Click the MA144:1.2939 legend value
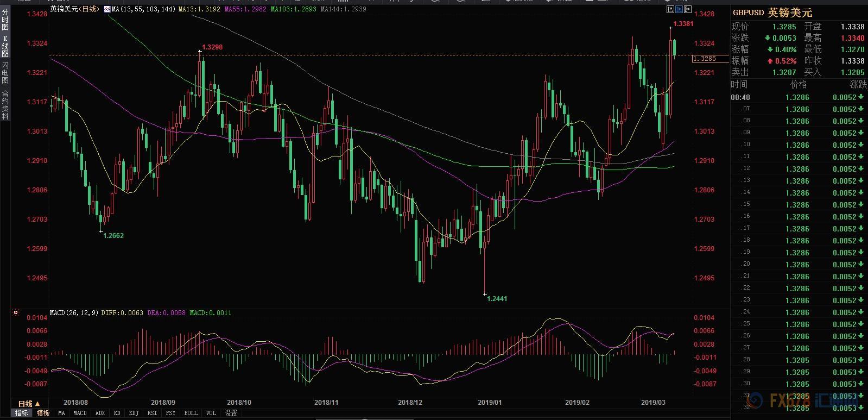 click(x=343, y=9)
